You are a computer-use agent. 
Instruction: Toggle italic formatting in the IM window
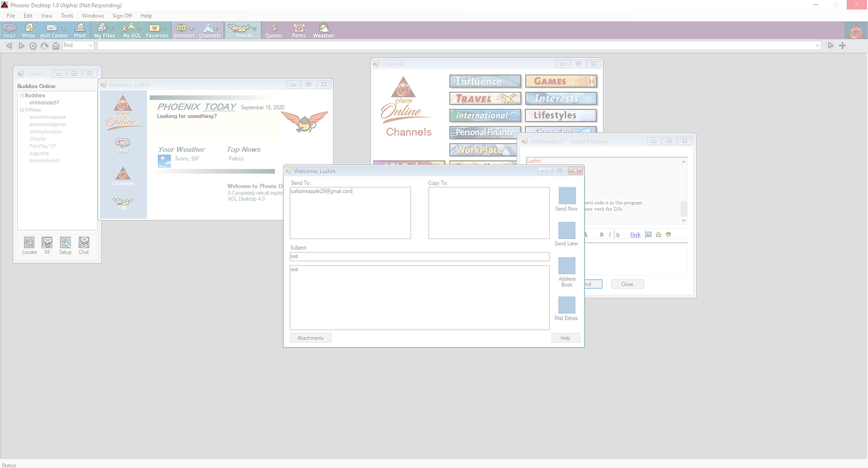609,234
